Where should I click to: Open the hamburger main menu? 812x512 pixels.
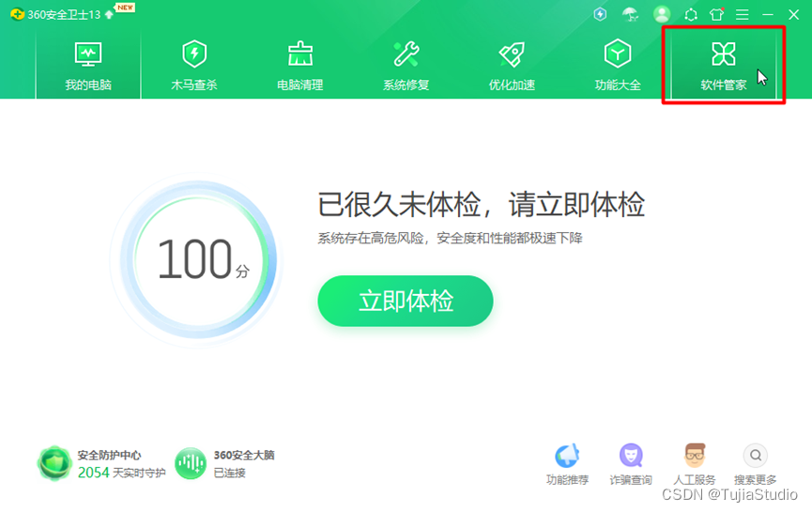[x=743, y=14]
